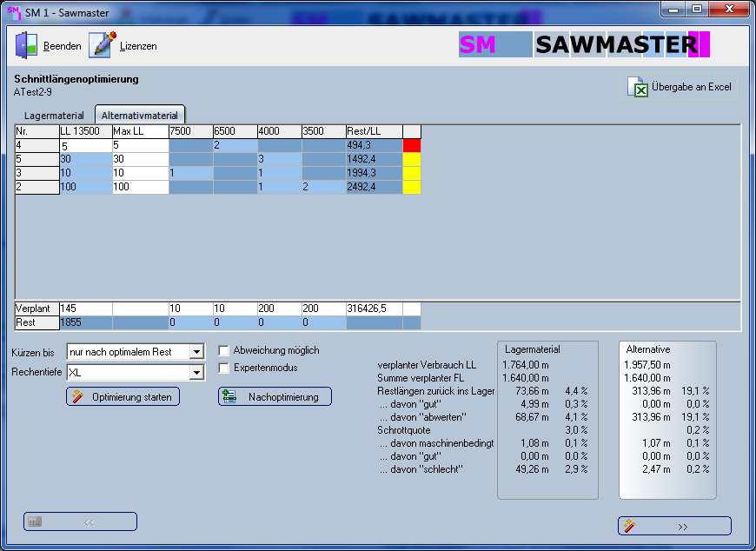This screenshot has height=551, width=756.
Task: Click the Max LL cell showing 100
Action: pos(140,188)
